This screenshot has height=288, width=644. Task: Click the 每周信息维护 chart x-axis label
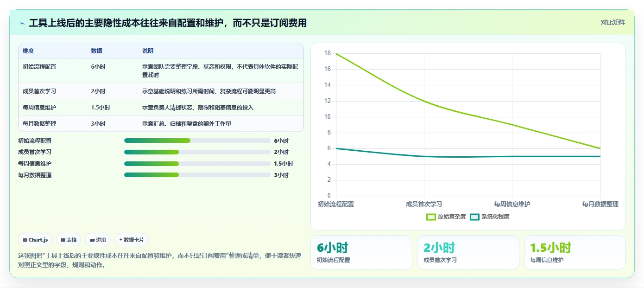(x=512, y=204)
